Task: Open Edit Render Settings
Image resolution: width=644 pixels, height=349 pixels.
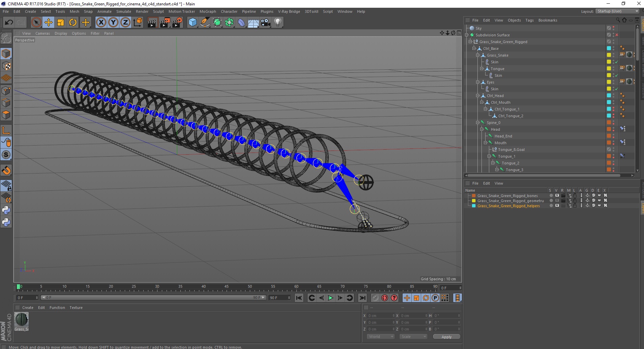Action: pyautogui.click(x=177, y=23)
